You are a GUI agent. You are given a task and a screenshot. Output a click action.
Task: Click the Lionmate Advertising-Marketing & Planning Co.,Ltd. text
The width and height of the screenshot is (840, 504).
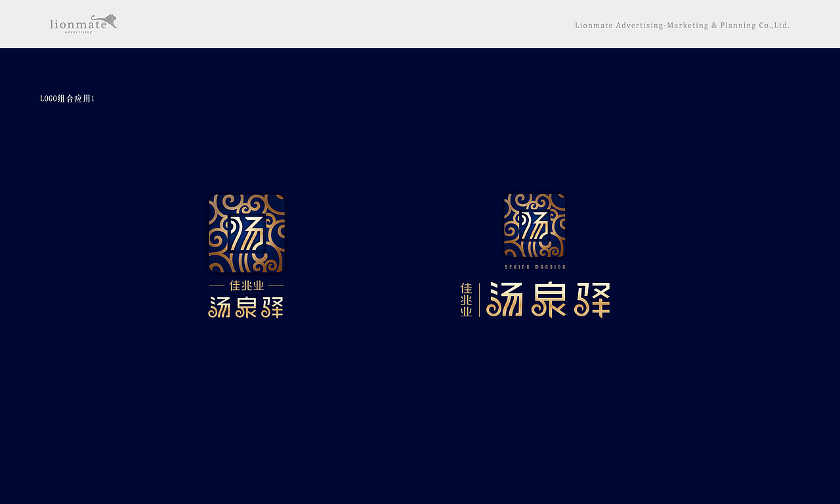tap(682, 26)
